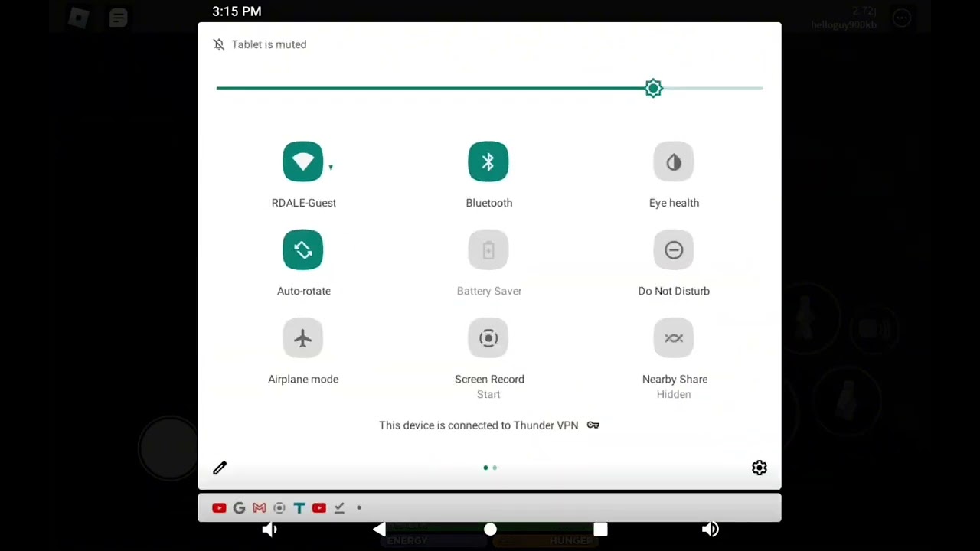Open quick settings edit pencil
The height and width of the screenshot is (551, 980).
point(220,468)
